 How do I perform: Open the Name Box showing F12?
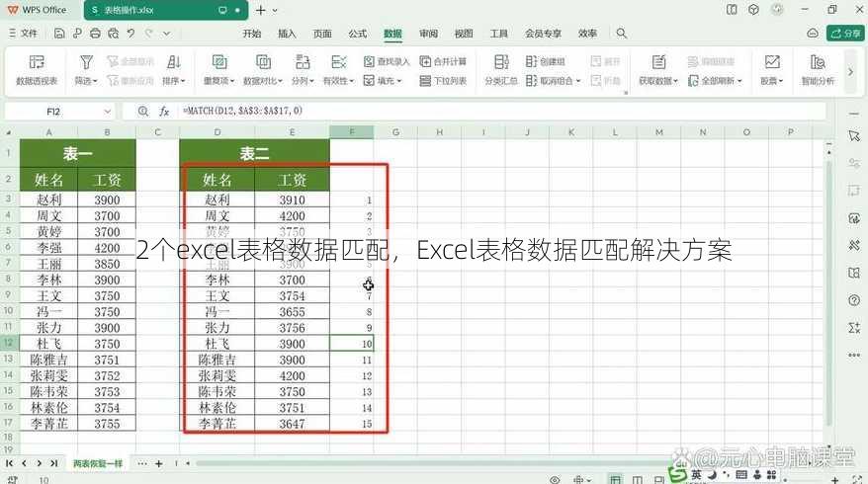59,112
